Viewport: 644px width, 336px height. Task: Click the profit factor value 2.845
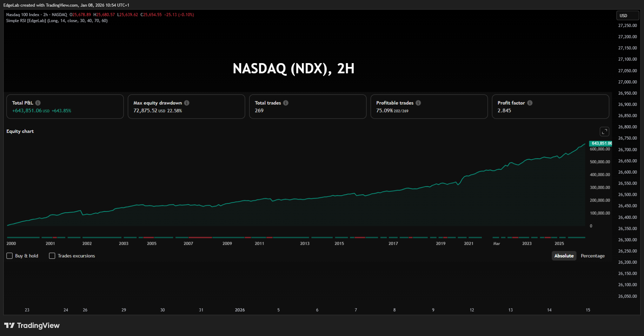[504, 110]
